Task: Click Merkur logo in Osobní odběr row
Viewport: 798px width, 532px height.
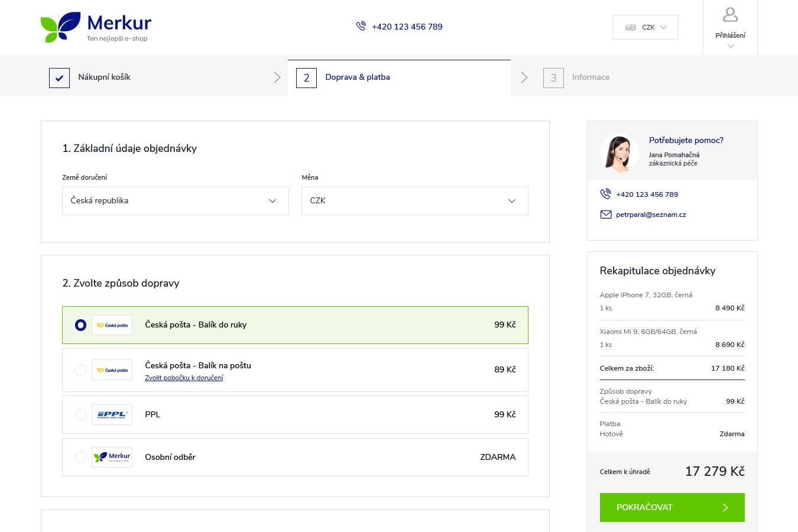Action: coord(112,457)
